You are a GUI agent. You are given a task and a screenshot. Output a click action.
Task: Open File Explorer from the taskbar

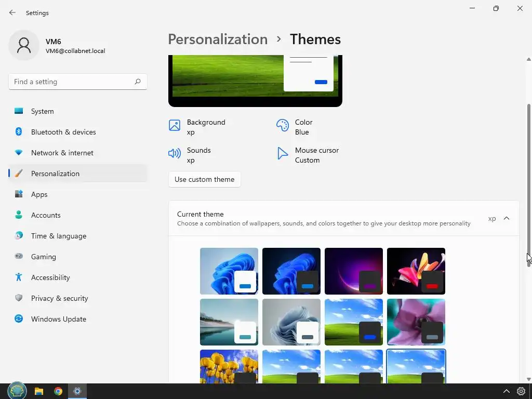39,391
